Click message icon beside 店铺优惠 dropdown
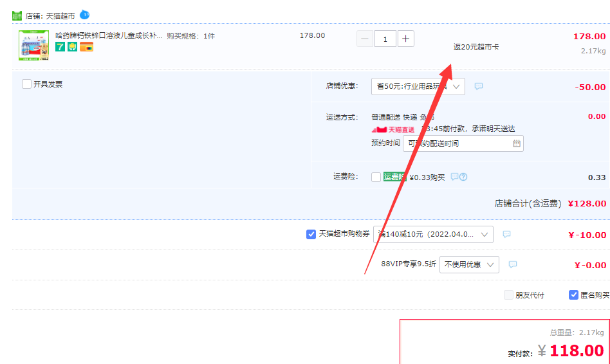The height and width of the screenshot is (364, 610). coord(479,86)
